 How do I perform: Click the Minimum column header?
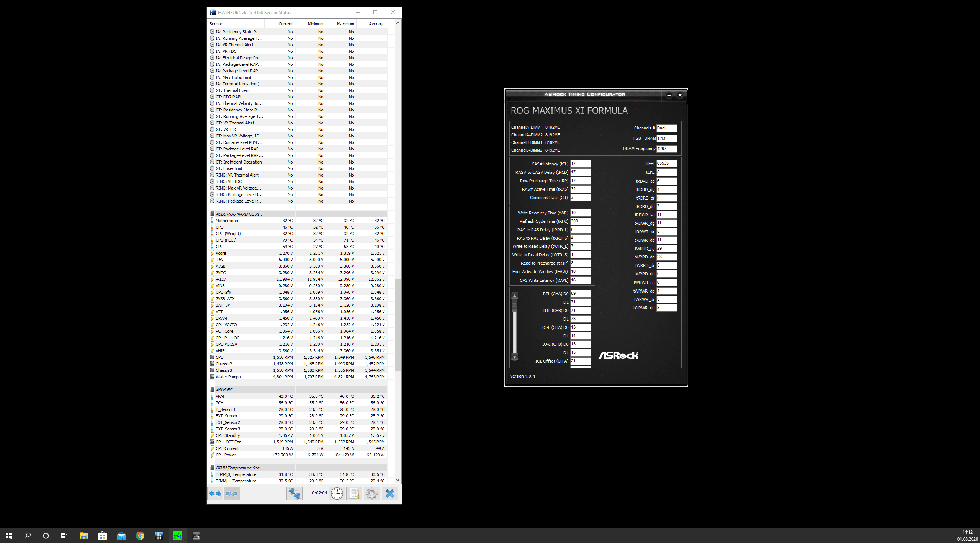(x=311, y=24)
